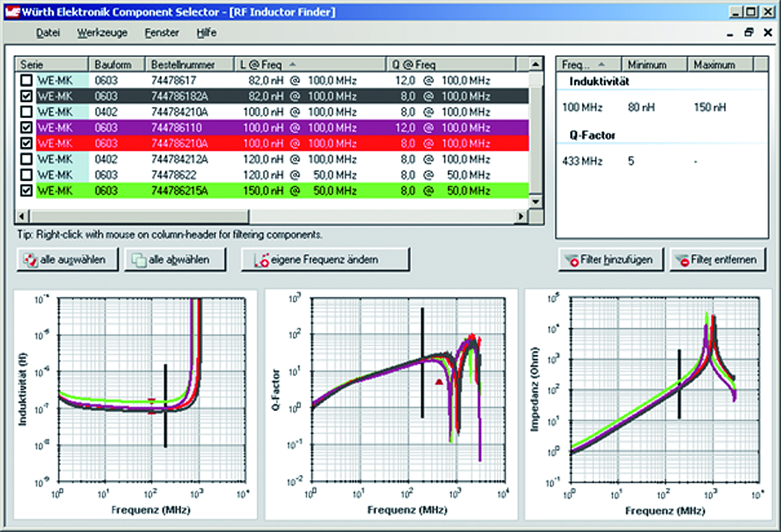Screen dimensions: 781x532
Task: Click the 'Filter entfernen' funnel icon
Action: coord(682,260)
